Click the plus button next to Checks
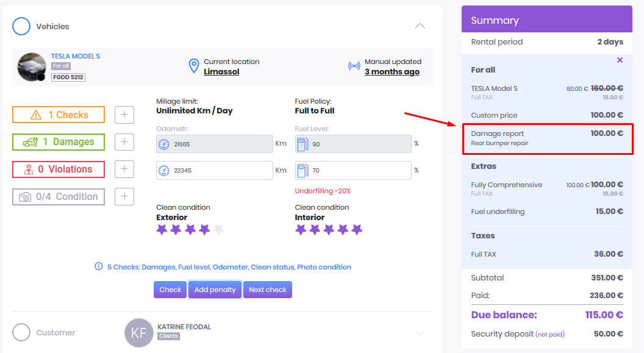The image size is (644, 353). [x=124, y=115]
